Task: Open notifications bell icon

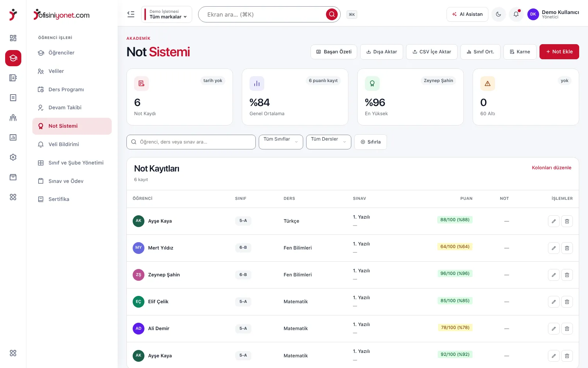Action: click(x=516, y=14)
